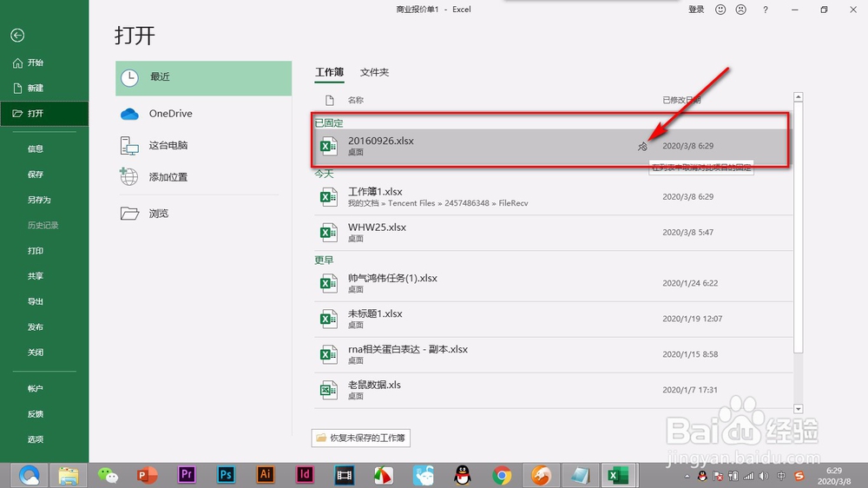Viewport: 868px width, 488px height.
Task: Open the film strip app in taskbar
Action: 345,475
